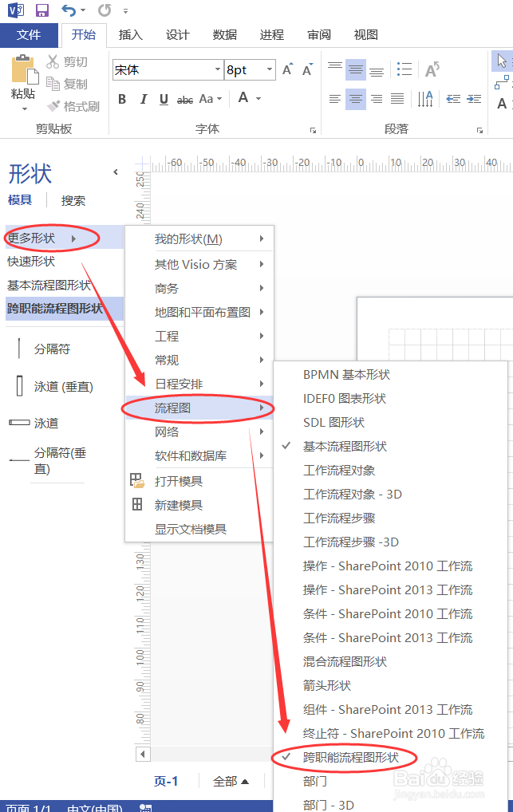
Task: Click the Text Direction icon
Action: (x=425, y=98)
